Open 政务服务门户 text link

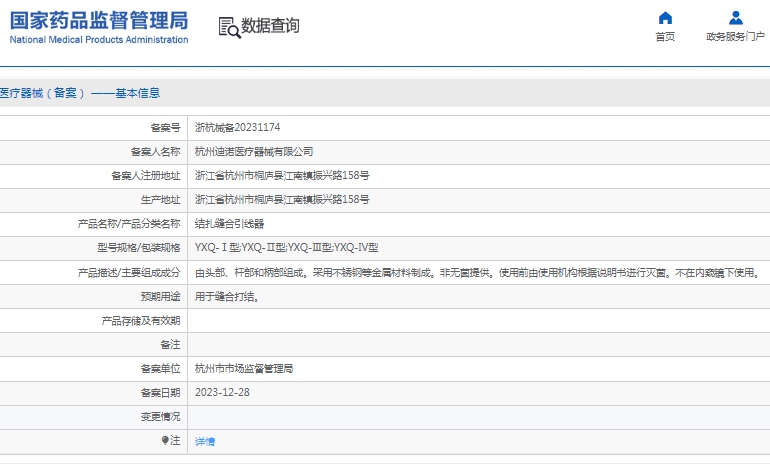click(735, 37)
